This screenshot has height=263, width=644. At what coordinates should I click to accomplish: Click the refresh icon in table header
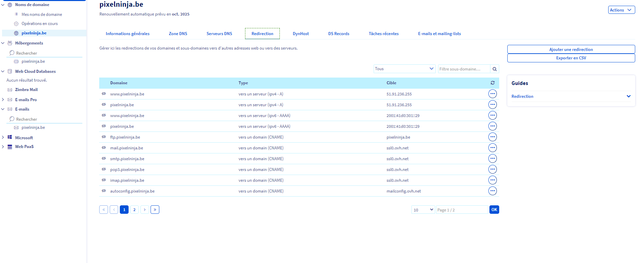pyautogui.click(x=492, y=83)
